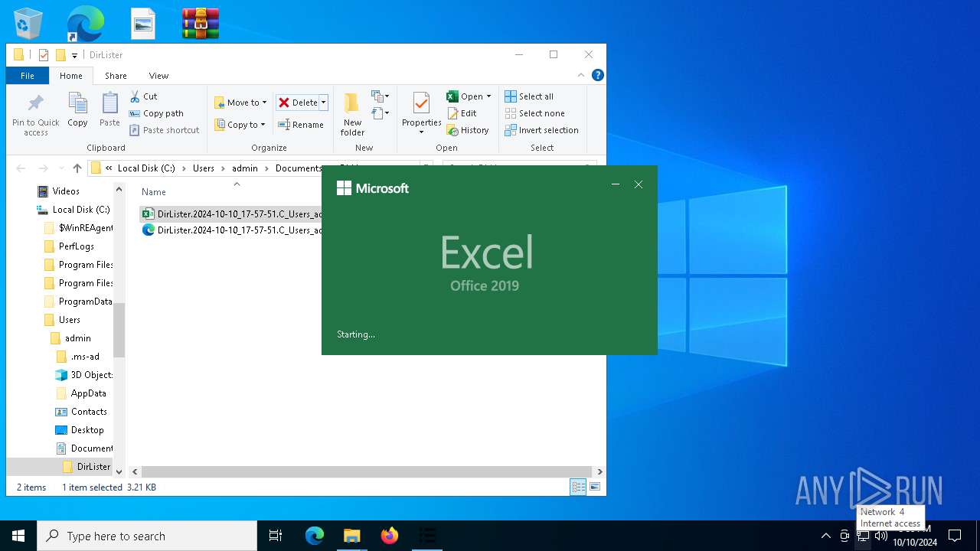Click Users in the address breadcrumb

pyautogui.click(x=203, y=168)
